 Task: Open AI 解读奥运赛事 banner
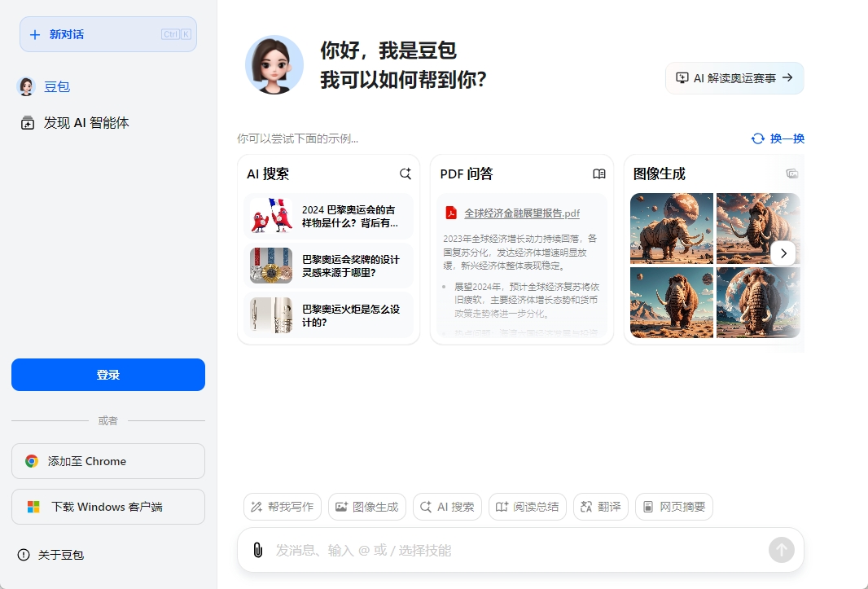734,78
